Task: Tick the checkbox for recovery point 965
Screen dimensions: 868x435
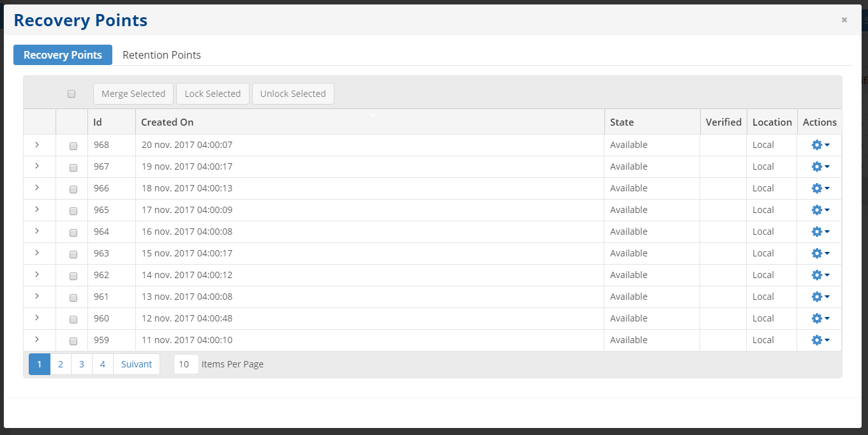Action: 73,211
